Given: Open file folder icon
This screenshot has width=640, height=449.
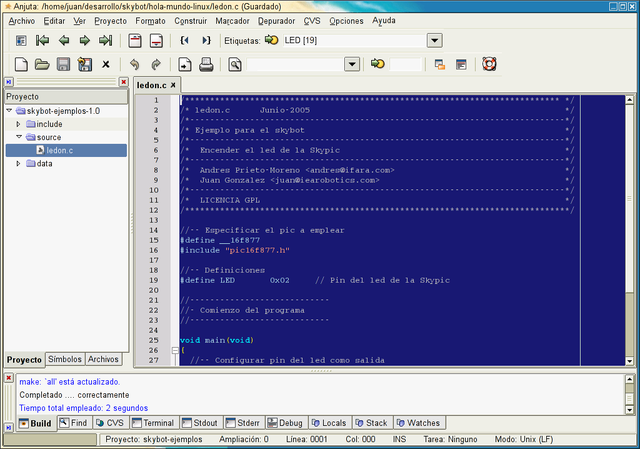Looking at the screenshot, I should 42,64.
